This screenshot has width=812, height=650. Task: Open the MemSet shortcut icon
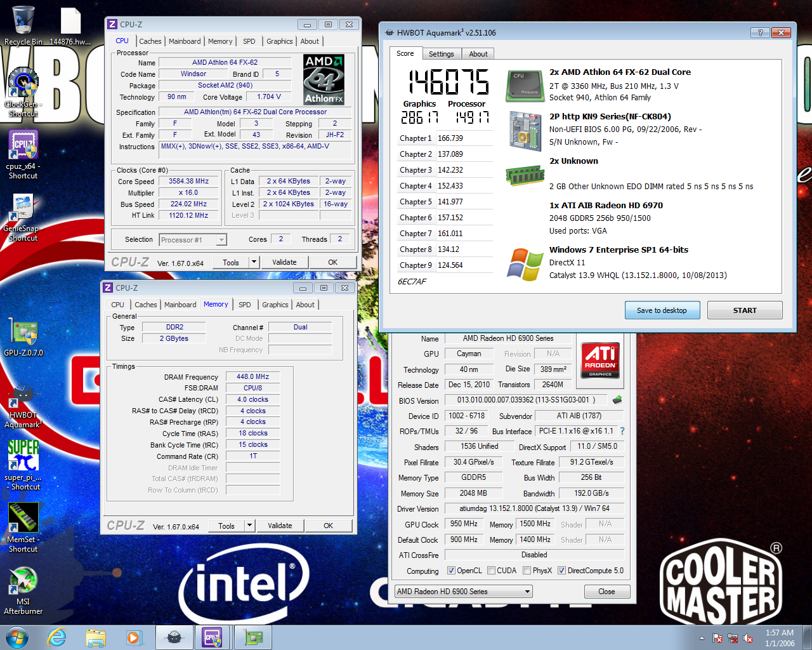pos(23,527)
